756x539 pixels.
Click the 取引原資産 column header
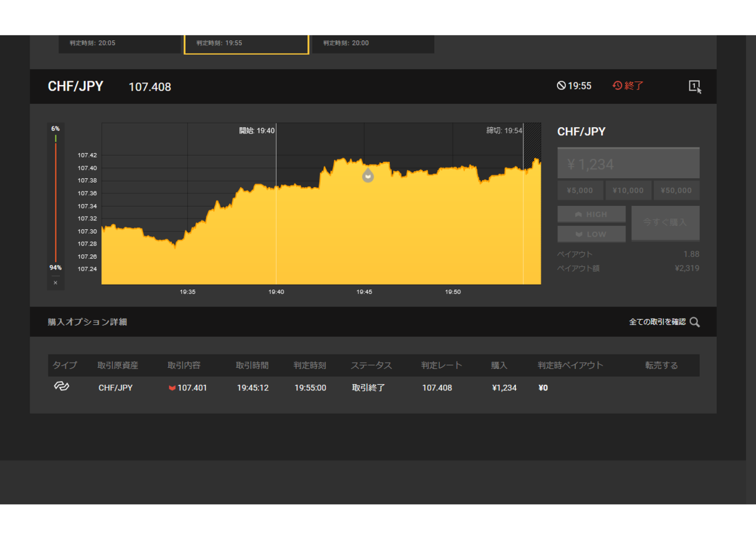118,365
